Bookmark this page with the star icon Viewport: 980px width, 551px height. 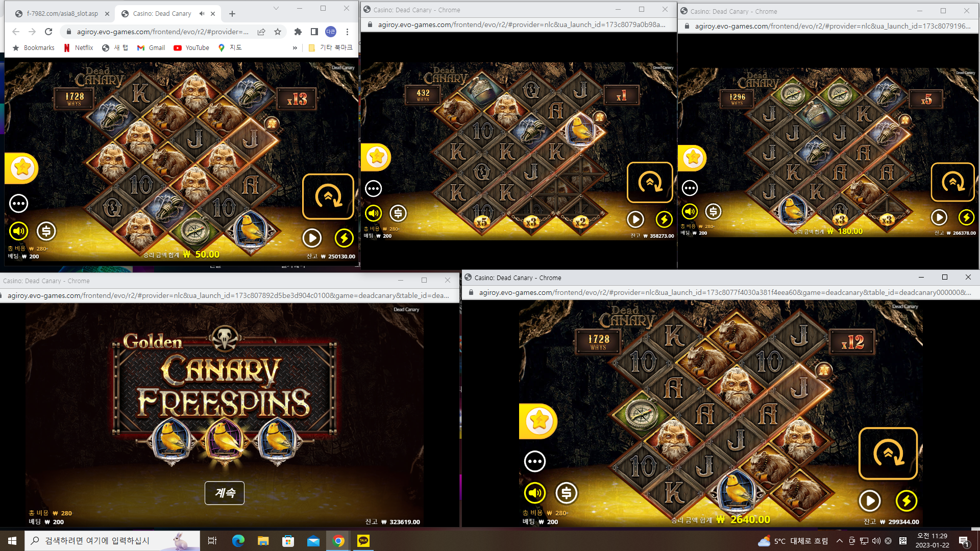pyautogui.click(x=278, y=32)
